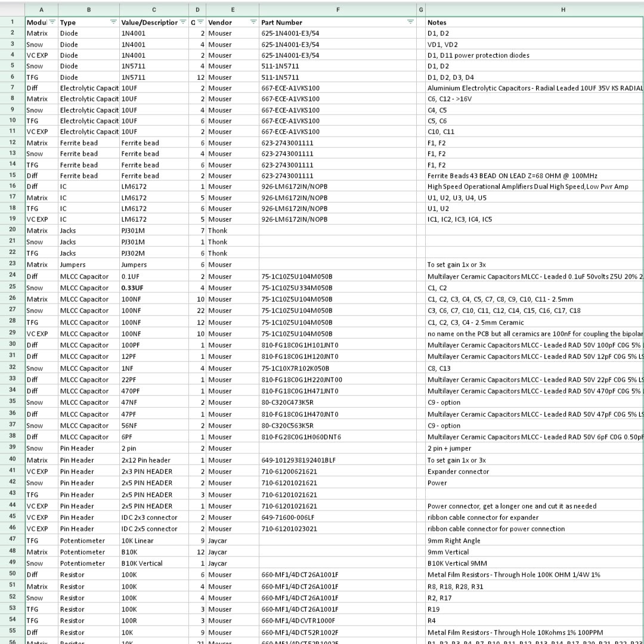Click the select-all corner above row 1

13,10
